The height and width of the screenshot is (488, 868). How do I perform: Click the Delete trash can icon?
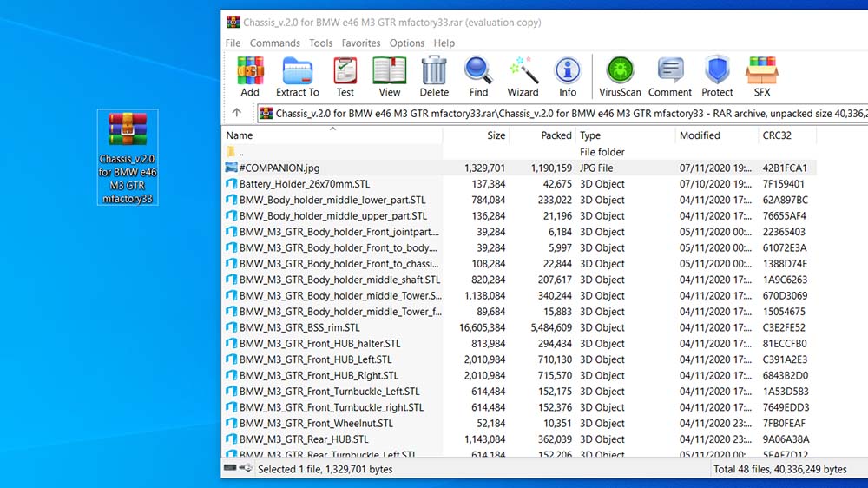pos(434,76)
